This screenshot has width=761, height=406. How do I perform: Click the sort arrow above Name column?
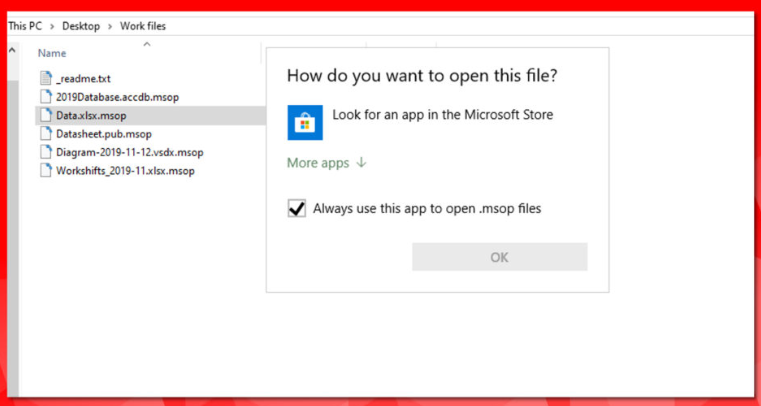[147, 43]
